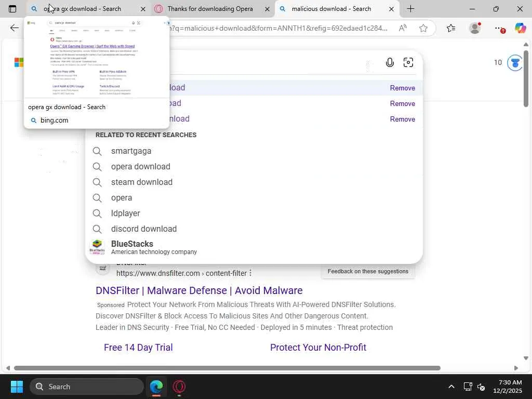532x399 pixels.
Task: Close the Thanks for downloading Opera tab
Action: pyautogui.click(x=267, y=9)
